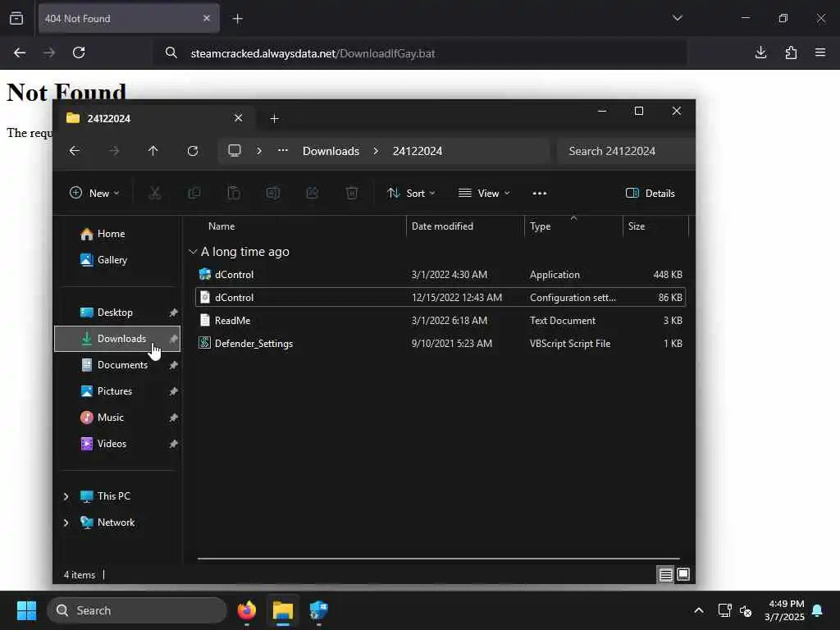Switch to large thumbnails view in status bar
840x630 pixels.
(x=683, y=574)
